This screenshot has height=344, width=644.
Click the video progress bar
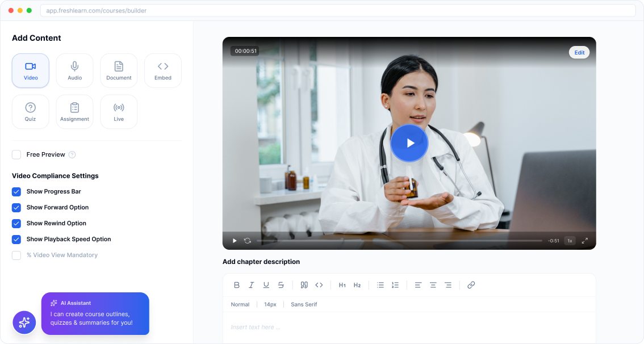(399, 241)
